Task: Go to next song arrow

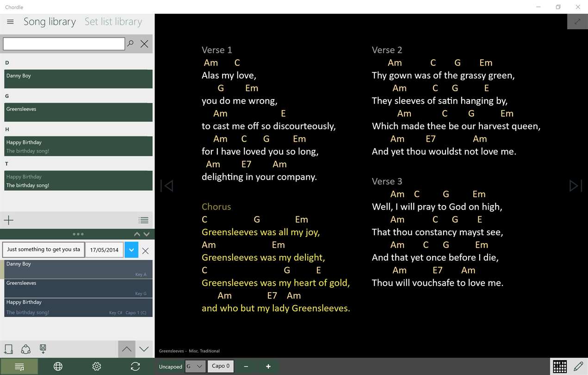Action: click(x=576, y=186)
